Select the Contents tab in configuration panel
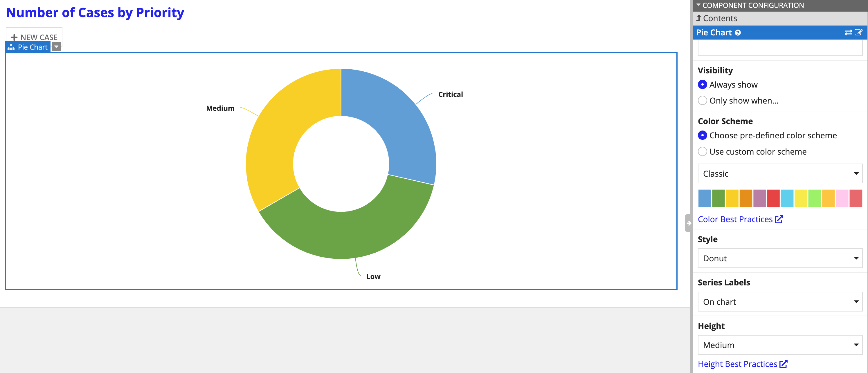The height and width of the screenshot is (373, 868). [x=720, y=18]
